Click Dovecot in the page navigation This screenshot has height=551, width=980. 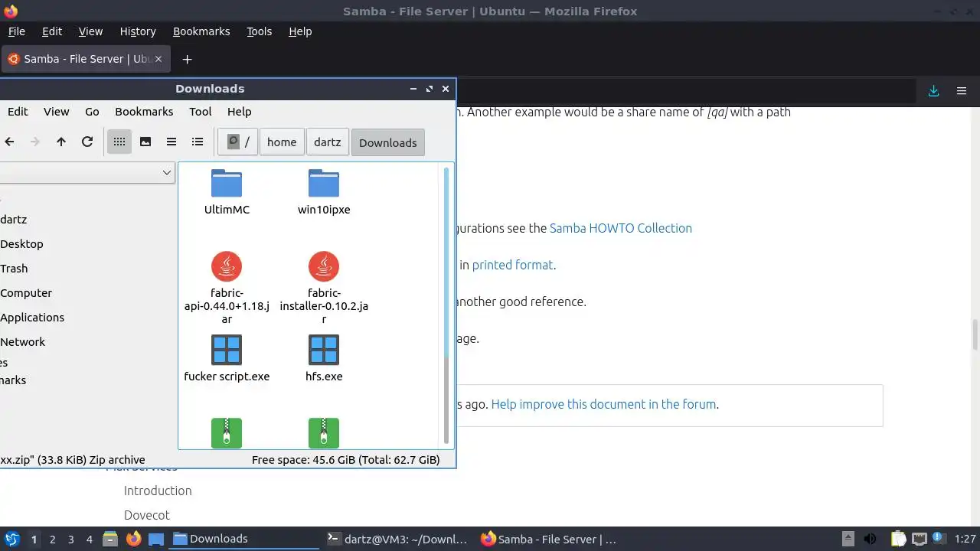147,515
